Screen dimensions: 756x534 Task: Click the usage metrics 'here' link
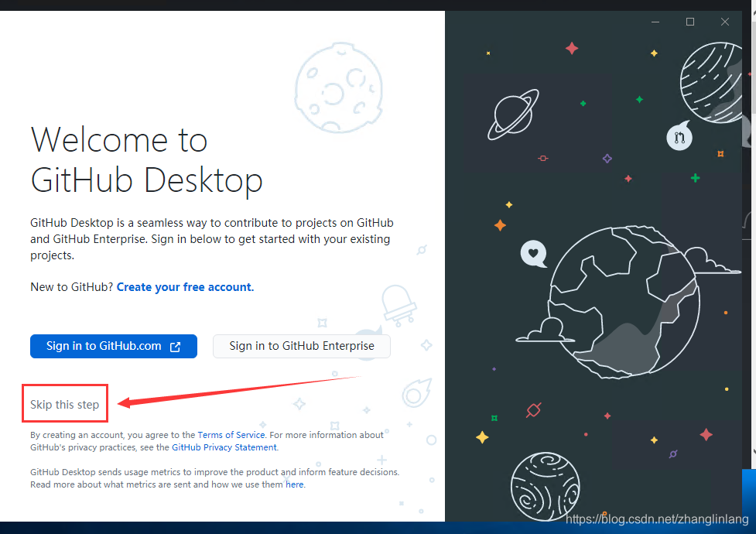[295, 484]
